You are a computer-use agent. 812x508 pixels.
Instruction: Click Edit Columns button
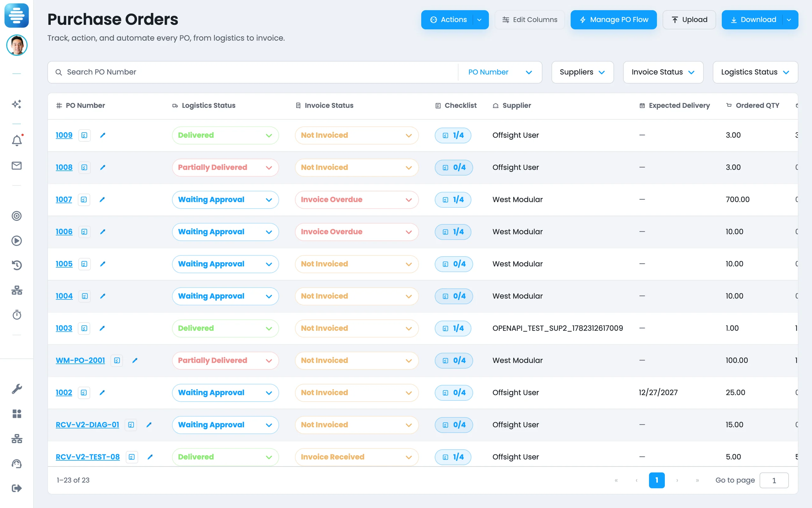point(529,20)
